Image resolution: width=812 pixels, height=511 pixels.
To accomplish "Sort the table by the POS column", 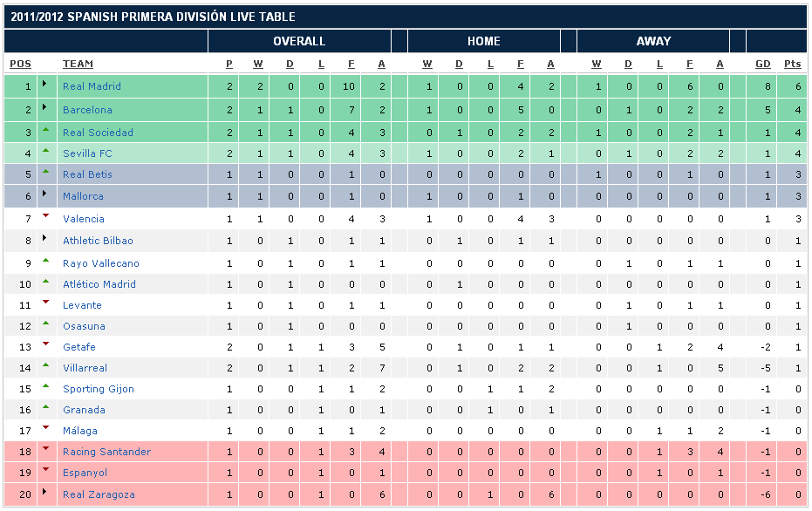I will point(20,64).
